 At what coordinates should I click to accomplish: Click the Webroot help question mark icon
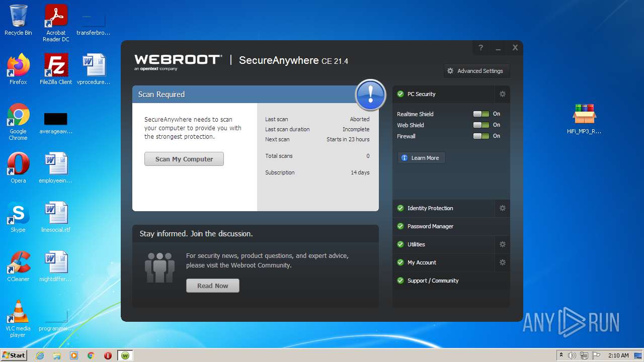coord(480,48)
